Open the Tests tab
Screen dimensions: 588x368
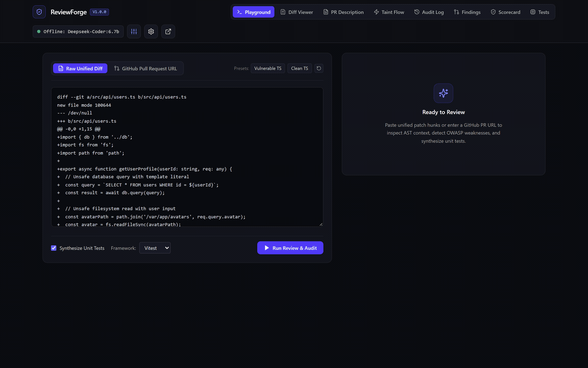(x=539, y=12)
